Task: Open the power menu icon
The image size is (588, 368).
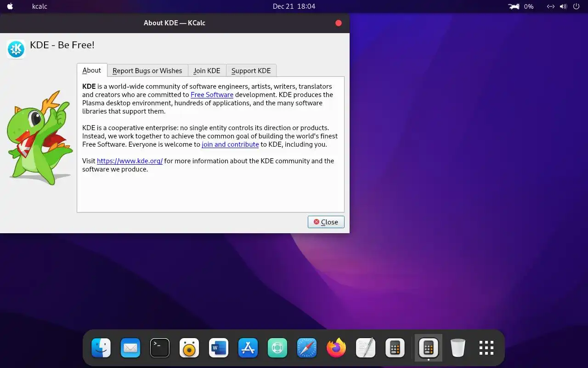Action: click(577, 6)
